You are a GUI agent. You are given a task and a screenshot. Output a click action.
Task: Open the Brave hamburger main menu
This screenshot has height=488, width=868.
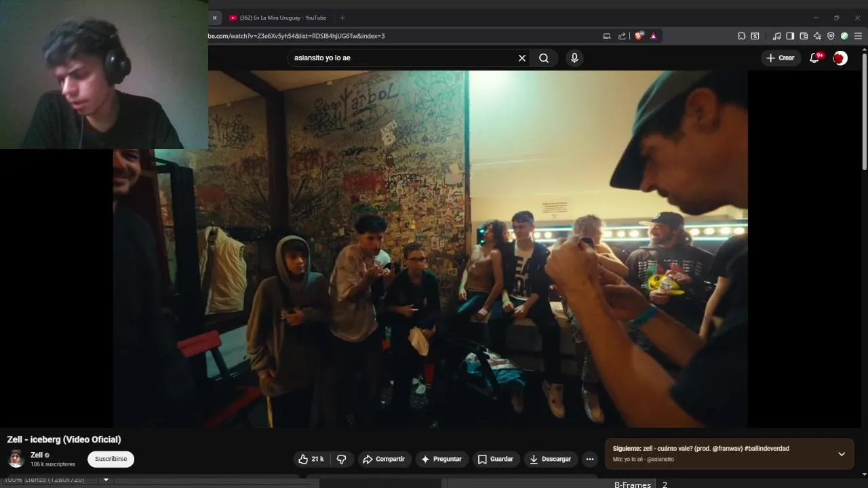point(858,36)
